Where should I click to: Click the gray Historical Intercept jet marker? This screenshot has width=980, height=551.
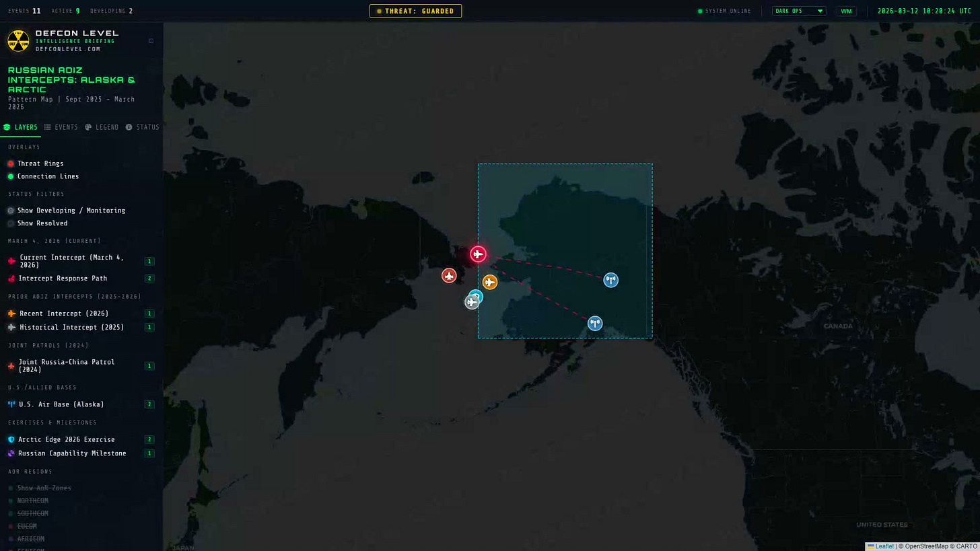472,302
